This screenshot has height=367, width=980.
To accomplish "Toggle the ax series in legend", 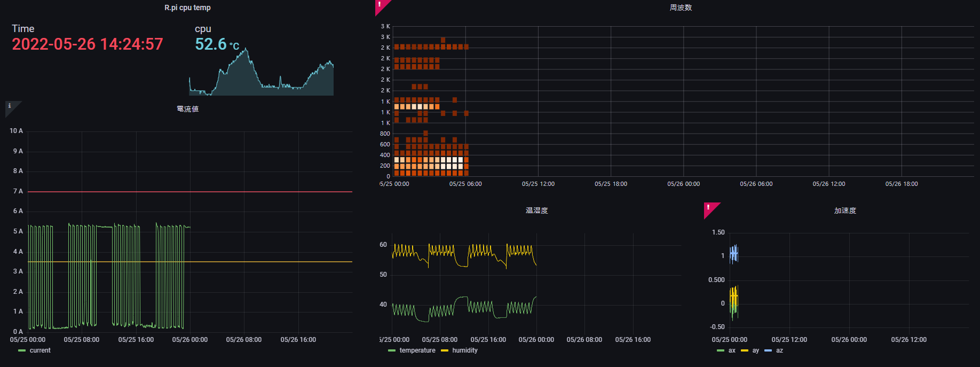I will coord(732,350).
